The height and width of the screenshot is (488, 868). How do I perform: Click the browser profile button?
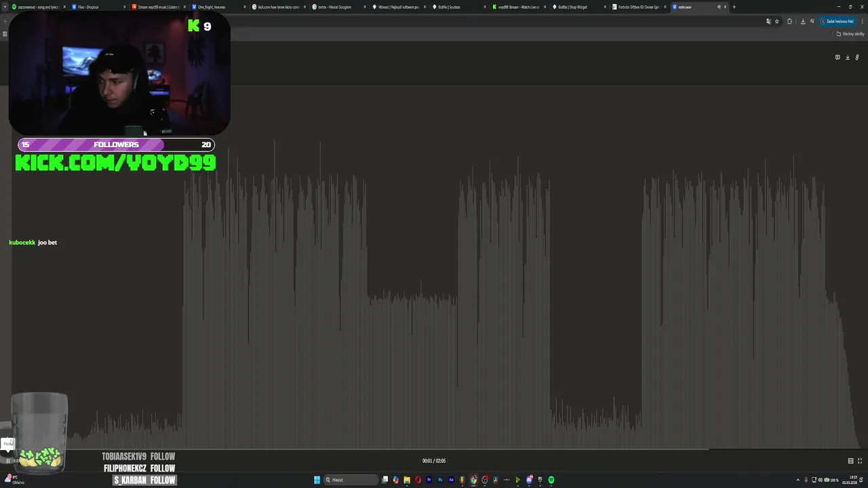[837, 21]
